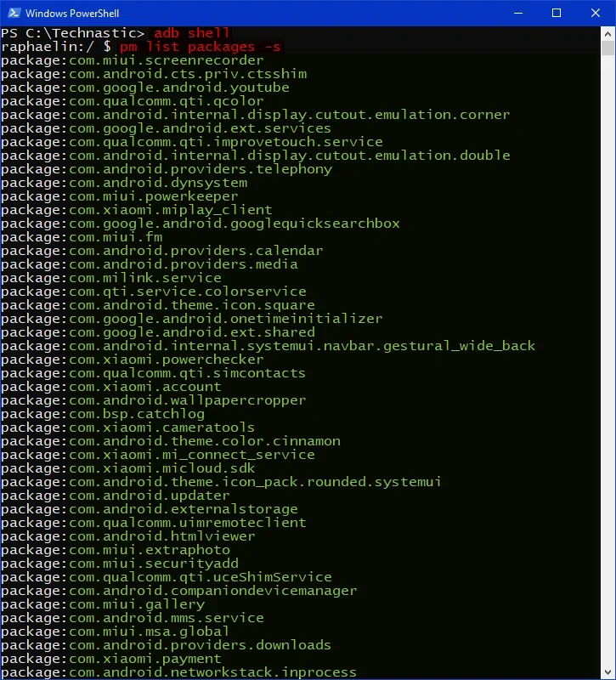The width and height of the screenshot is (616, 680).
Task: Click com.android.theme.icon.square line
Action: [158, 305]
